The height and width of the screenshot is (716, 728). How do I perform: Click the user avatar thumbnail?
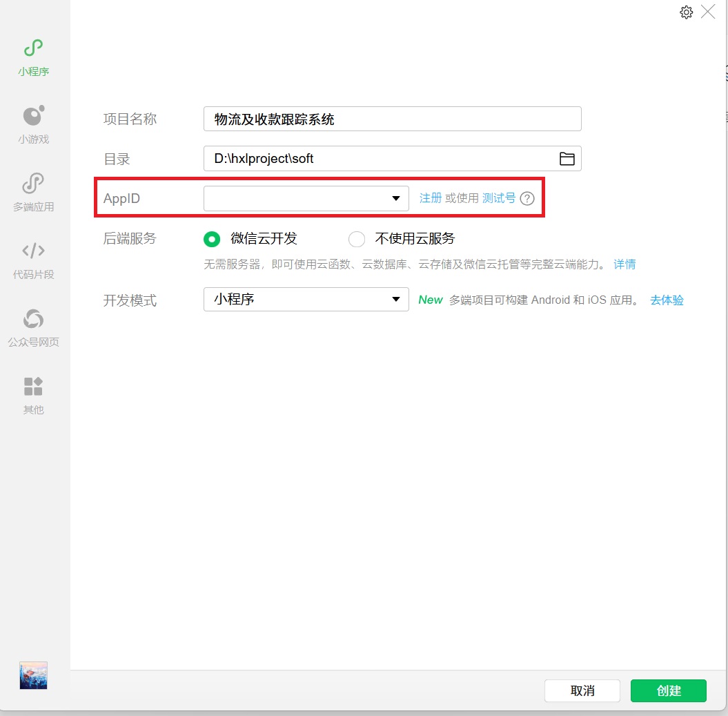pos(33,675)
